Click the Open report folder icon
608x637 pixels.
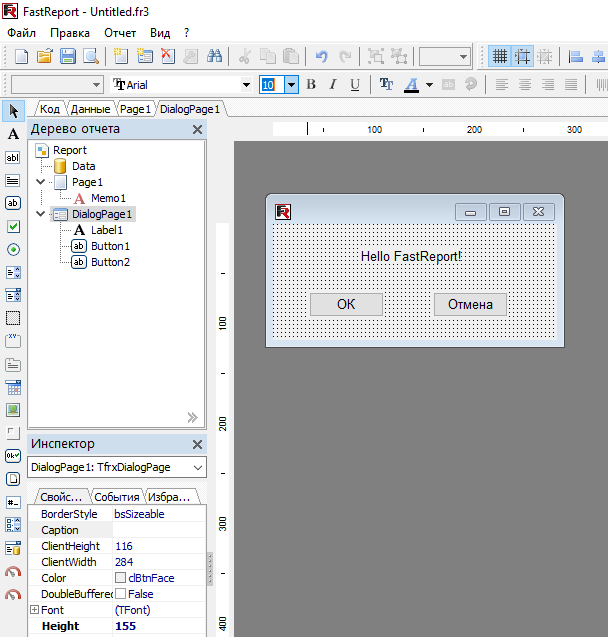point(45,57)
